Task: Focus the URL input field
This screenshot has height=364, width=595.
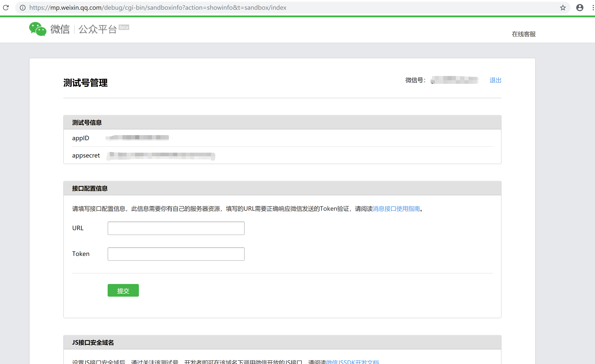Action: [176, 228]
